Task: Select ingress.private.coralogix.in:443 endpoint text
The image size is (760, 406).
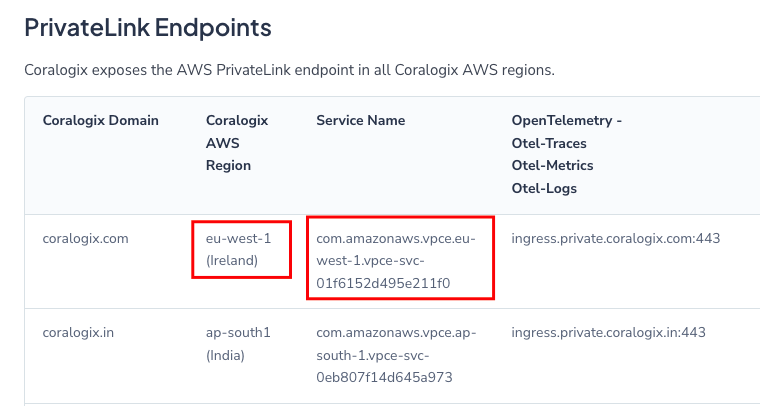Action: click(x=608, y=332)
